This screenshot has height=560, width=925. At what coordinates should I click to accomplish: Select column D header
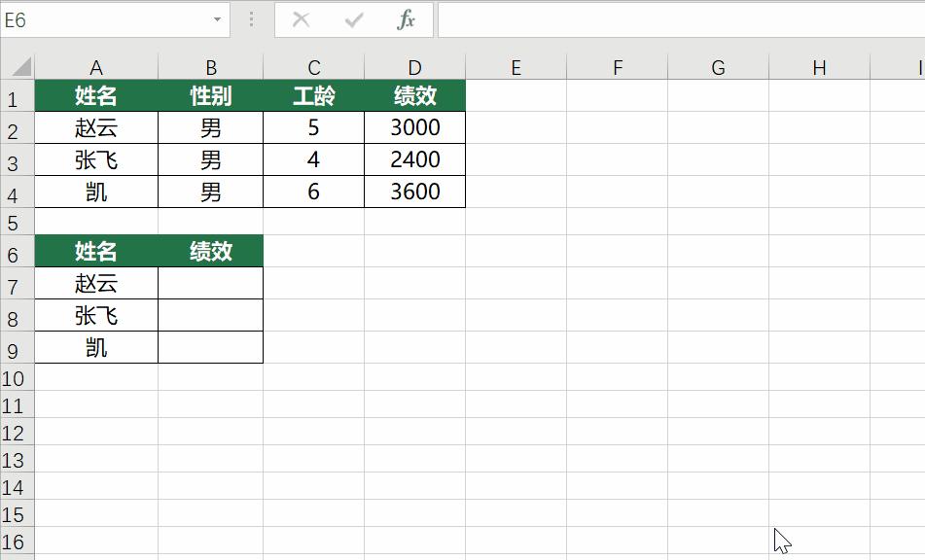click(x=414, y=67)
